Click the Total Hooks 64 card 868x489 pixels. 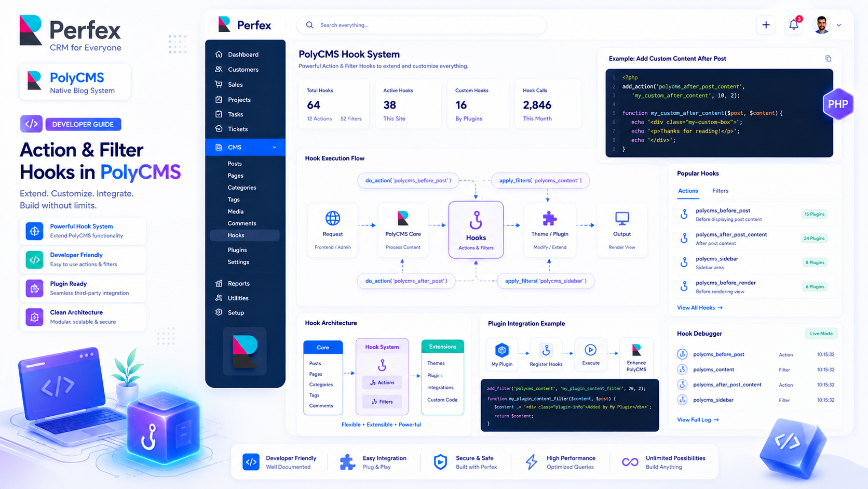click(334, 104)
